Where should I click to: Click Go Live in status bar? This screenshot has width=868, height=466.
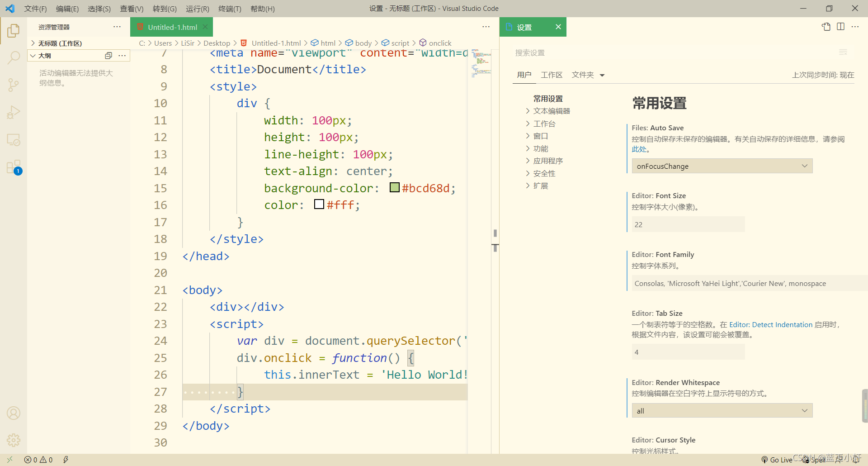(x=777, y=460)
